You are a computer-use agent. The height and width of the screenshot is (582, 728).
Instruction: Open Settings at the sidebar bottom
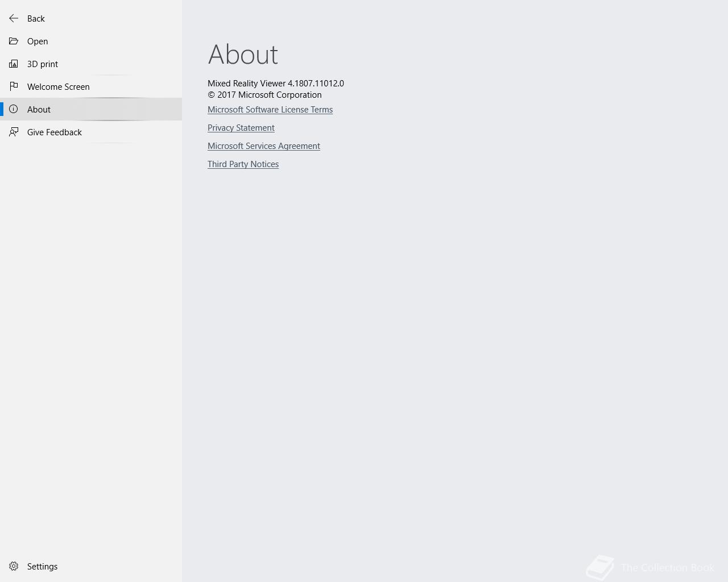pos(91,566)
